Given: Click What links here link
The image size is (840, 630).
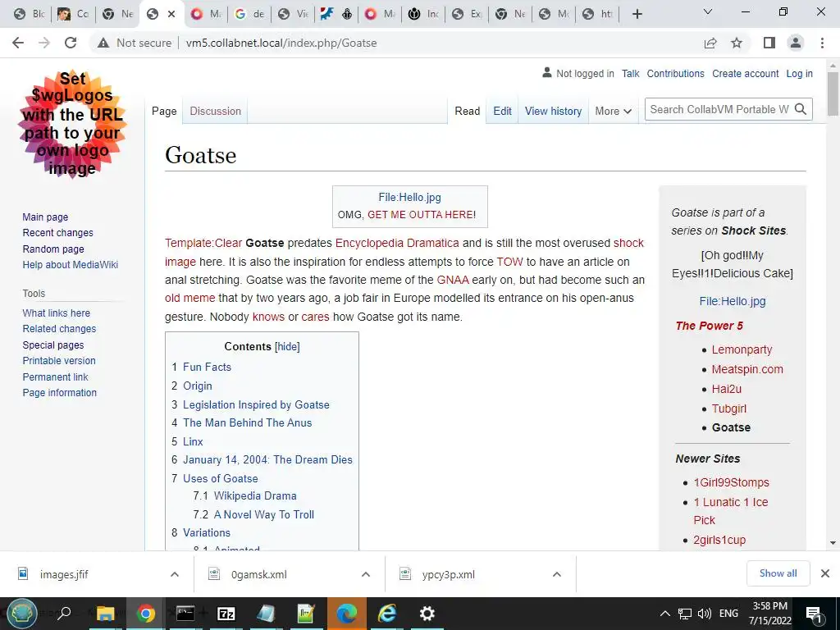Looking at the screenshot, I should pyautogui.click(x=57, y=313).
